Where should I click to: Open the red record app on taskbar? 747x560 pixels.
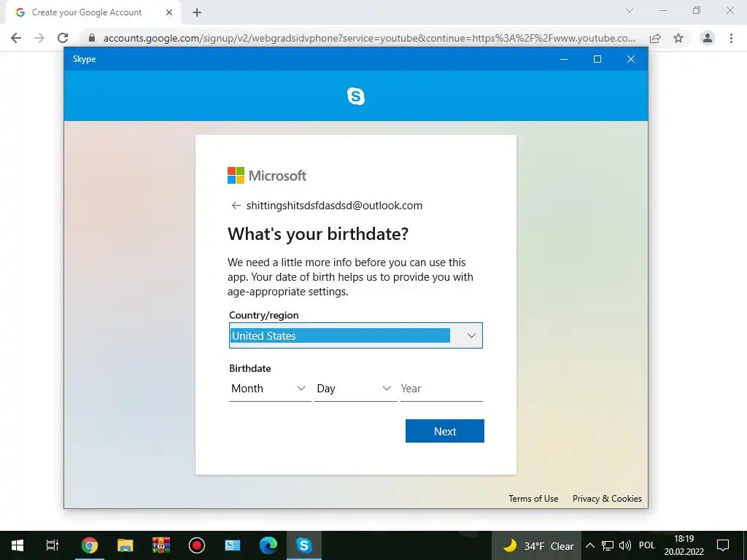pos(197,545)
